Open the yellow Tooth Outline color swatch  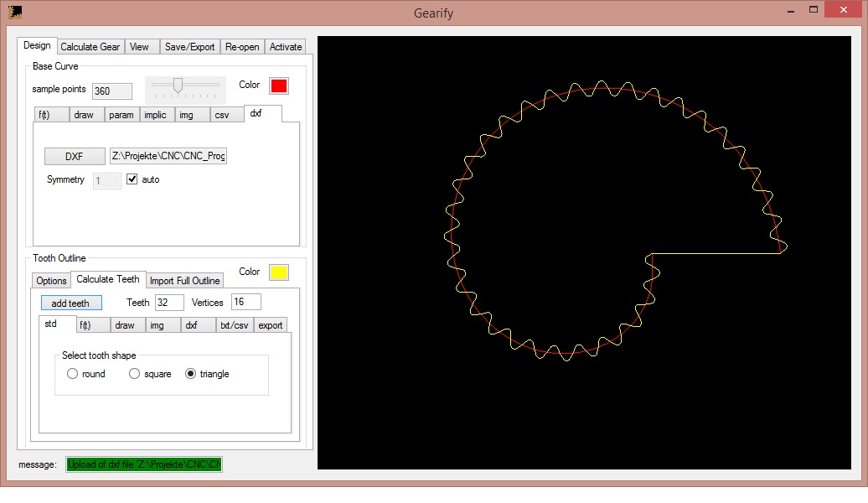click(279, 272)
